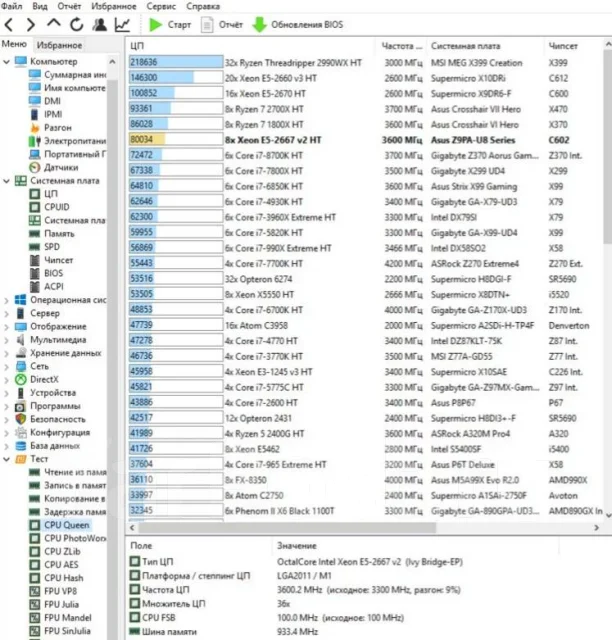This screenshot has width=612, height=640.
Task: Select База данных tree item
Action: pyautogui.click(x=47, y=446)
